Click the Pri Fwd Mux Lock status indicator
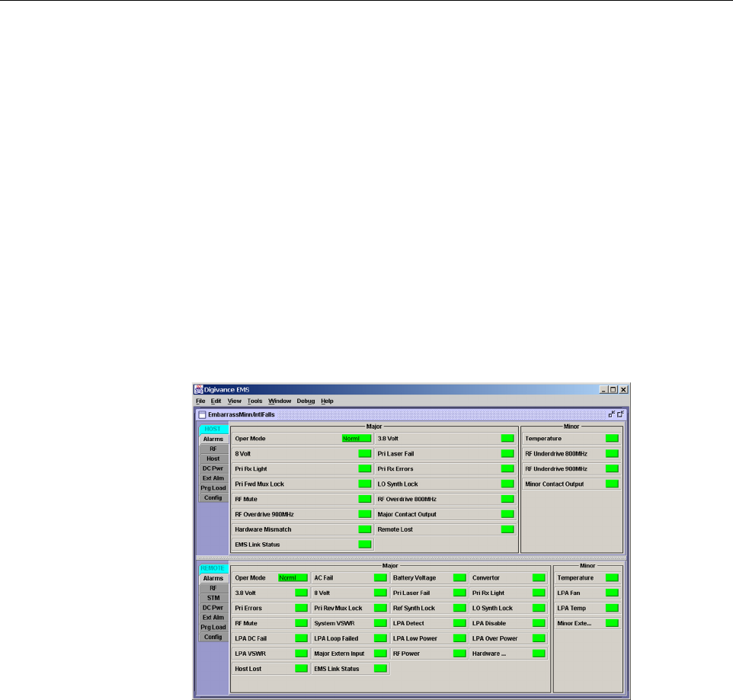Image resolution: width=733 pixels, height=700 pixels. coord(365,484)
